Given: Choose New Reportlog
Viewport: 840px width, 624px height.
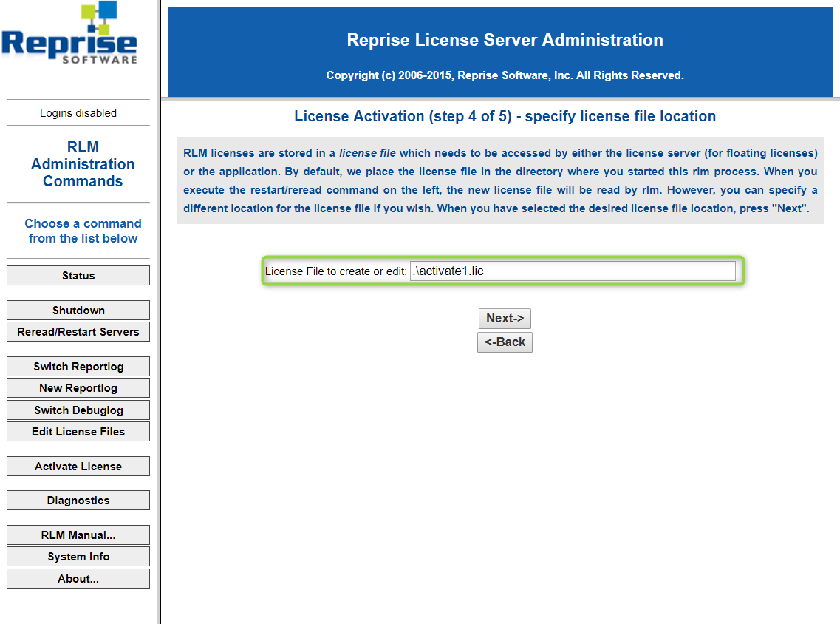Looking at the screenshot, I should (78, 388).
